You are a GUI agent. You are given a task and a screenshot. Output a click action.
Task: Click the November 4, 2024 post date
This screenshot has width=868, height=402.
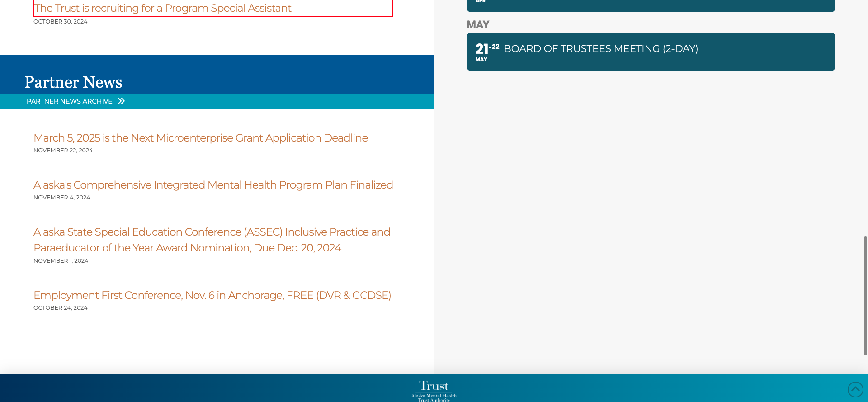pyautogui.click(x=61, y=198)
